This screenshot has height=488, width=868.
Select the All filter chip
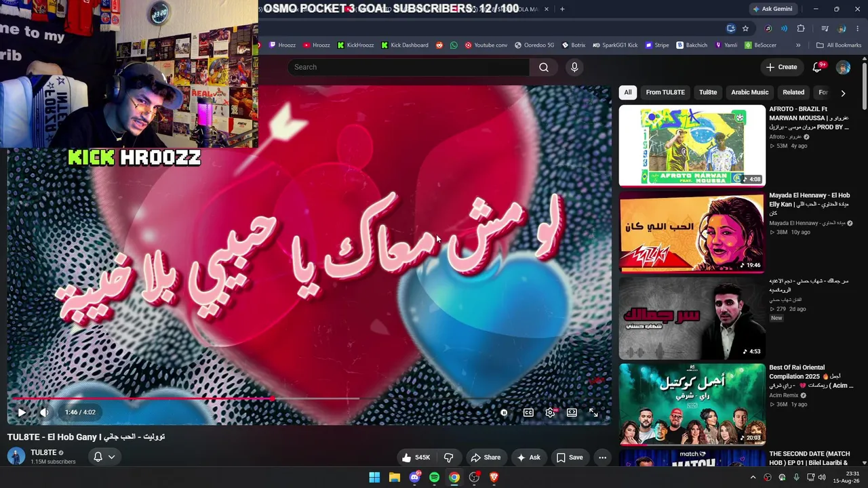[628, 92]
